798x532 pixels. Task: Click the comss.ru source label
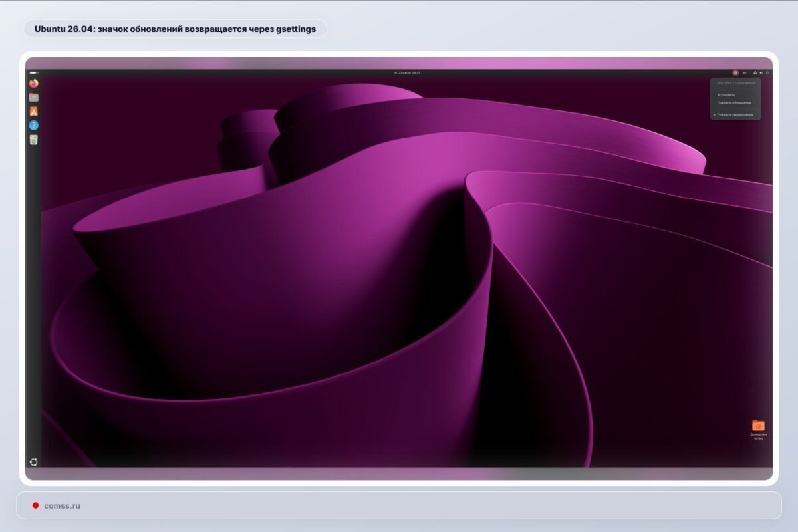tap(62, 505)
